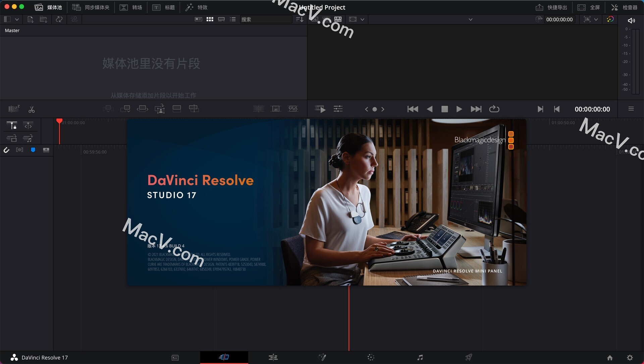
Task: Switch to the Edit page
Action: [x=273, y=357]
